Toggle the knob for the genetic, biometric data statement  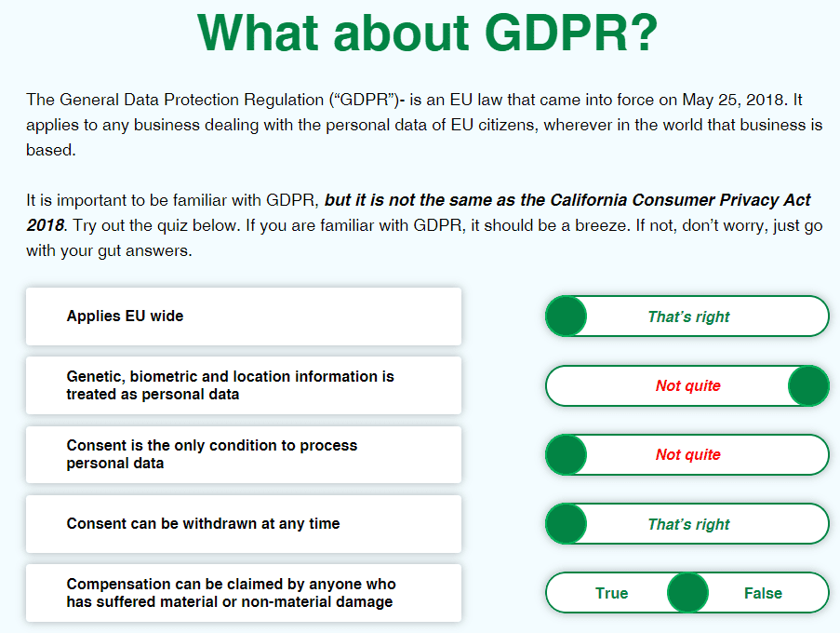(x=807, y=385)
